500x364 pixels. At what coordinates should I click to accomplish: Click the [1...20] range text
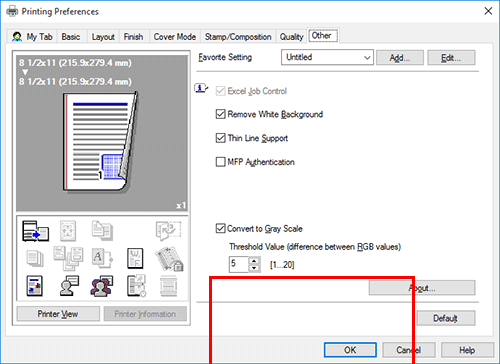tap(282, 265)
